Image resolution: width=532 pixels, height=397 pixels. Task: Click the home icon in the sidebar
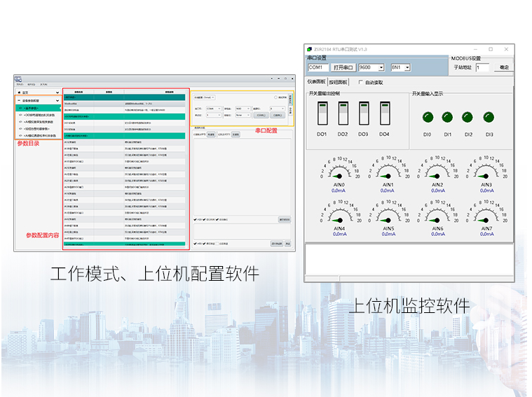tap(19, 92)
